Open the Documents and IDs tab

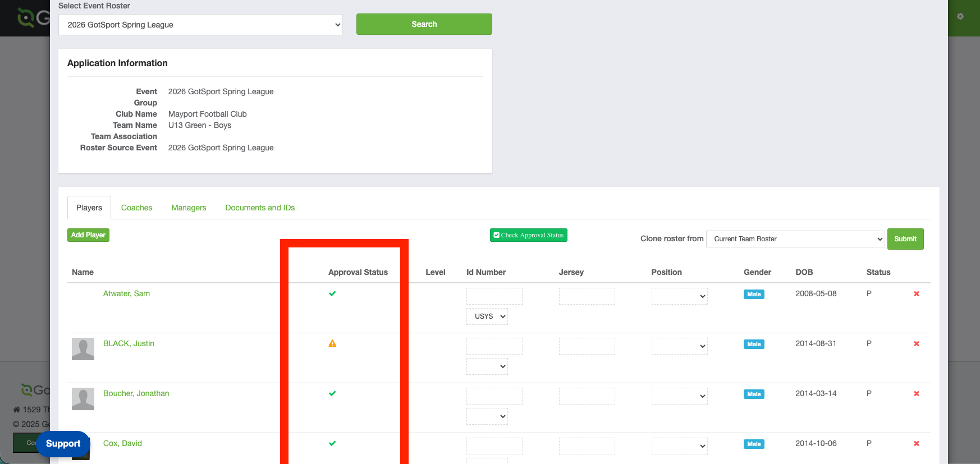(x=260, y=208)
